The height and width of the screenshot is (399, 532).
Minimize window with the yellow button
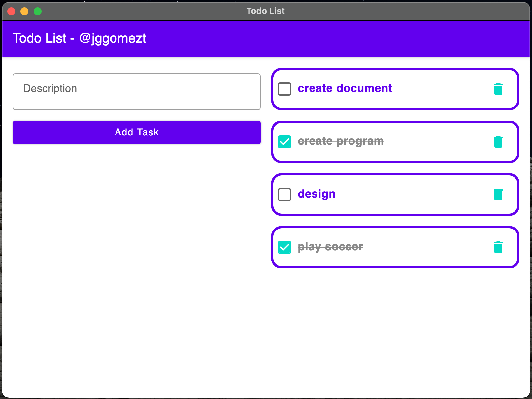(x=24, y=11)
